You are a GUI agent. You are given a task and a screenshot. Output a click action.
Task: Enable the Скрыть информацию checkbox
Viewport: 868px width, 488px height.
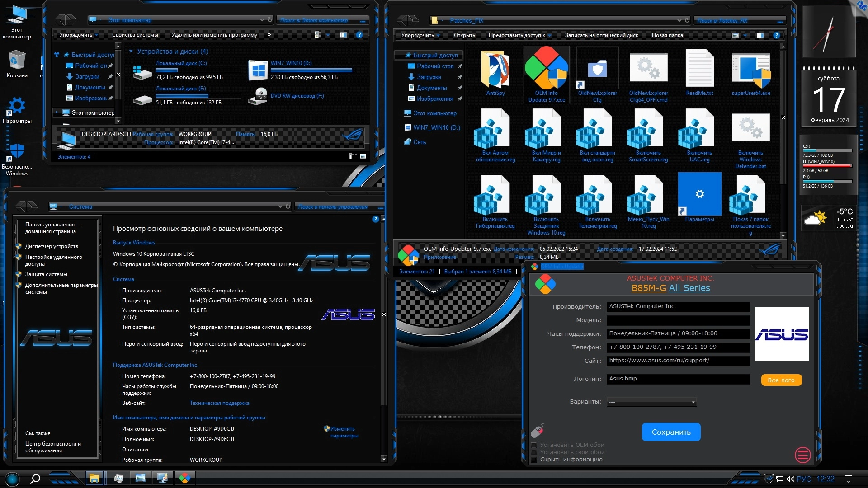point(534,460)
